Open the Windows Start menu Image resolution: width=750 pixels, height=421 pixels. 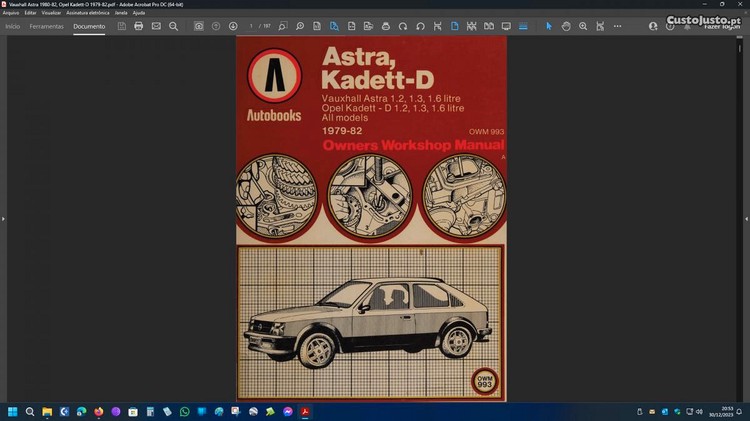coord(13,411)
